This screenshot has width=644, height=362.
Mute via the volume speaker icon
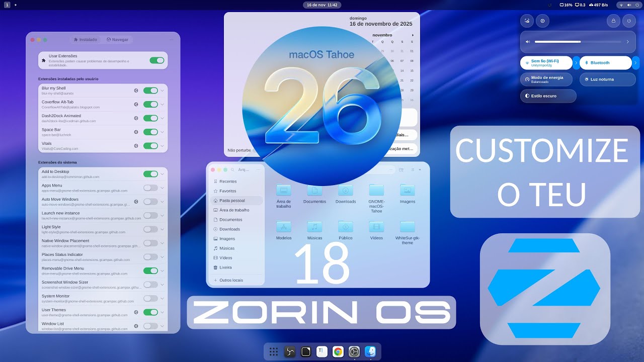pos(528,42)
